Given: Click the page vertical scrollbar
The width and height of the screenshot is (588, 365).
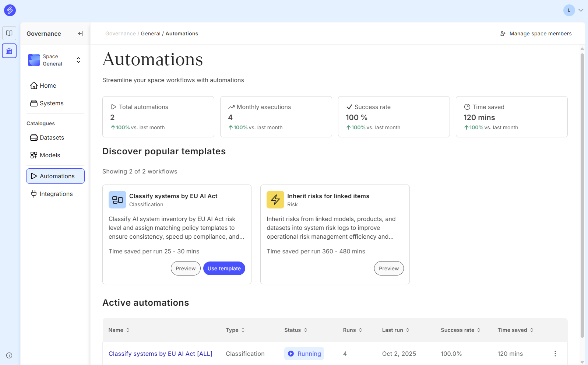Looking at the screenshot, I should point(582,195).
